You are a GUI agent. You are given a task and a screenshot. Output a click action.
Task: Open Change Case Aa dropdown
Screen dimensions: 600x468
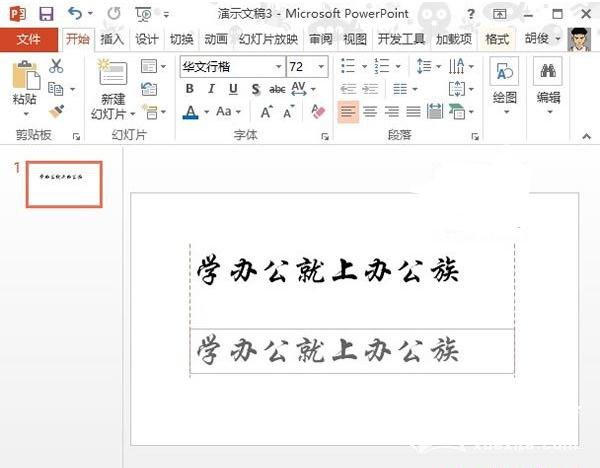click(x=229, y=111)
